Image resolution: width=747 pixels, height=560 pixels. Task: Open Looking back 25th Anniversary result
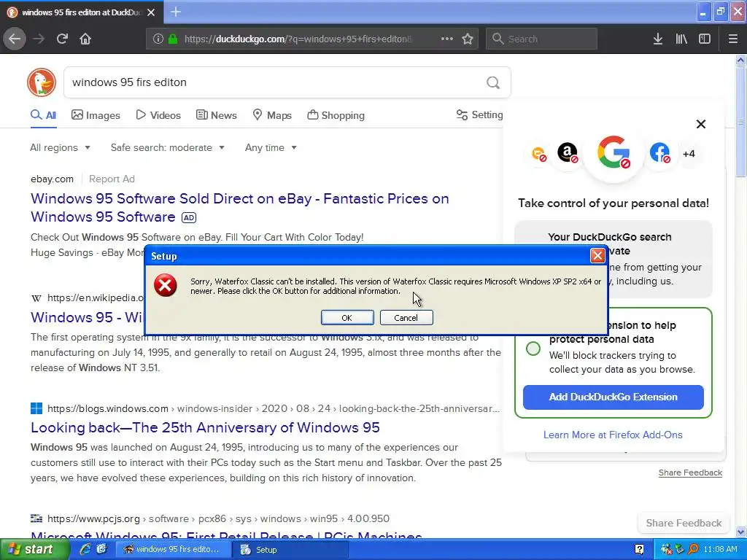205,427
